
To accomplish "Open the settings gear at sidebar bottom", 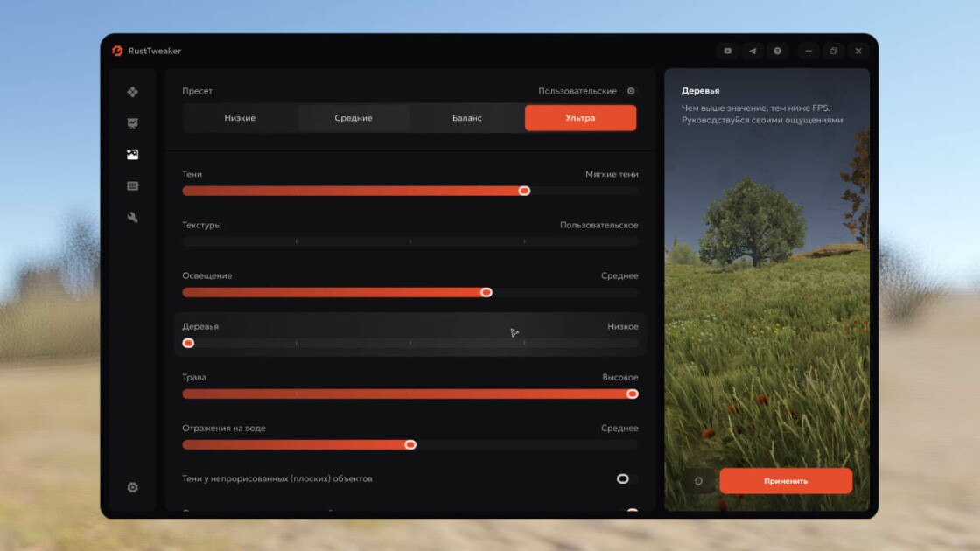I will (x=132, y=487).
